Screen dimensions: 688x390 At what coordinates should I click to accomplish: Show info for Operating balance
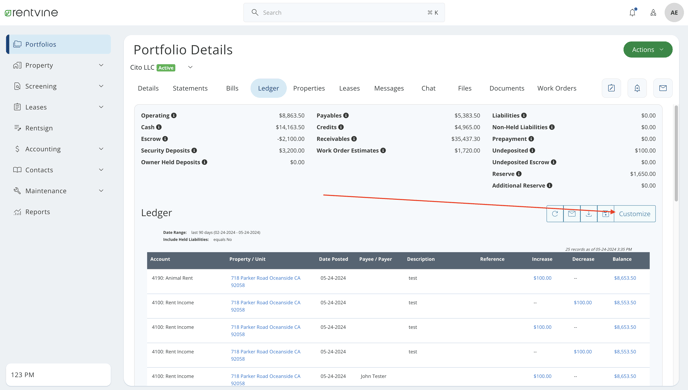[x=174, y=115]
